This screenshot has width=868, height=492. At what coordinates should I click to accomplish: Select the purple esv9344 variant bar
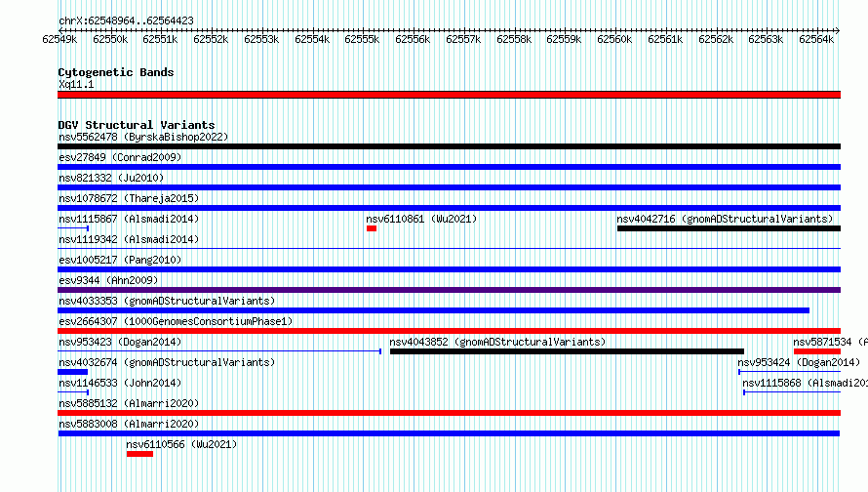[x=449, y=290]
